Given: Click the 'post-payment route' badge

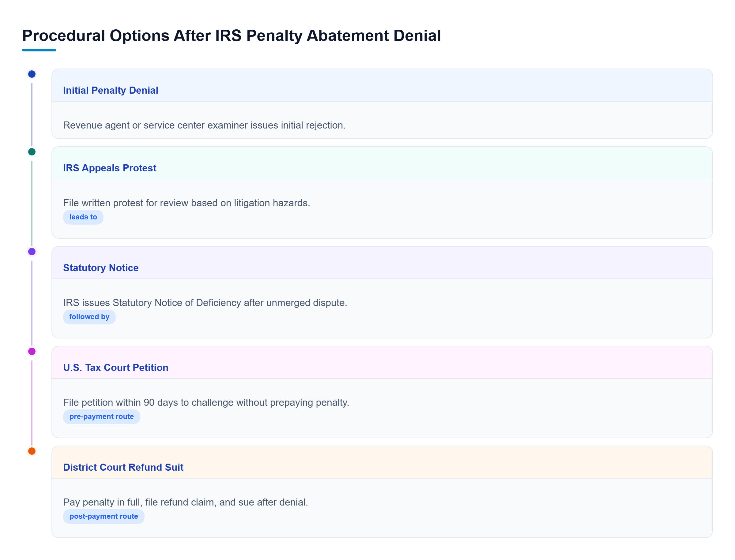Looking at the screenshot, I should (x=104, y=516).
